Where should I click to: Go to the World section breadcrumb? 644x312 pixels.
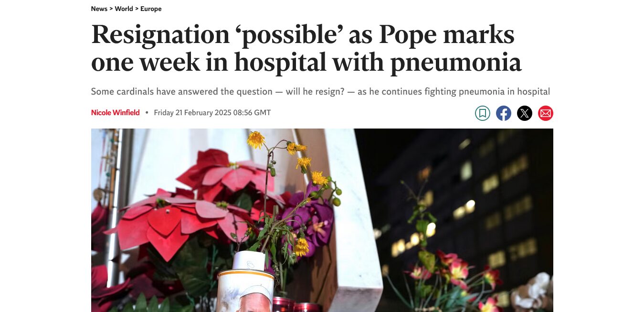[x=124, y=9]
